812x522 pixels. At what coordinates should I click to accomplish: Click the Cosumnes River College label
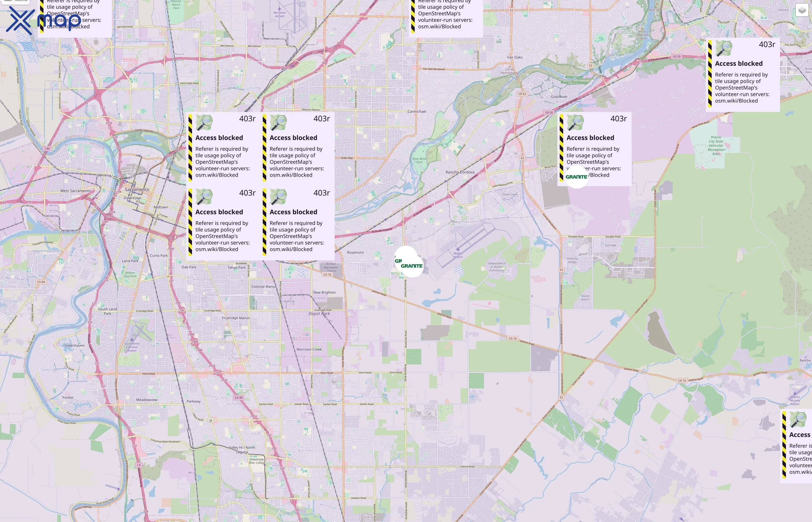click(257, 461)
